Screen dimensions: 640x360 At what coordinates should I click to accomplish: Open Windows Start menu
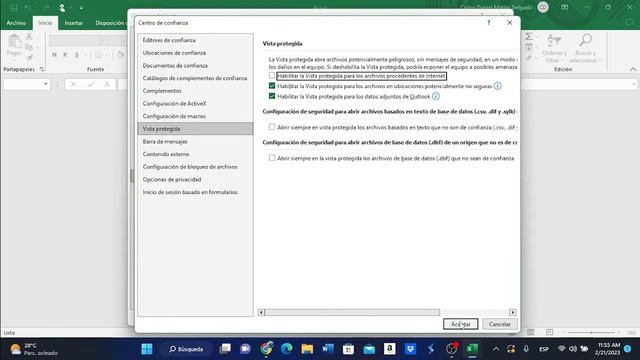coord(147,349)
